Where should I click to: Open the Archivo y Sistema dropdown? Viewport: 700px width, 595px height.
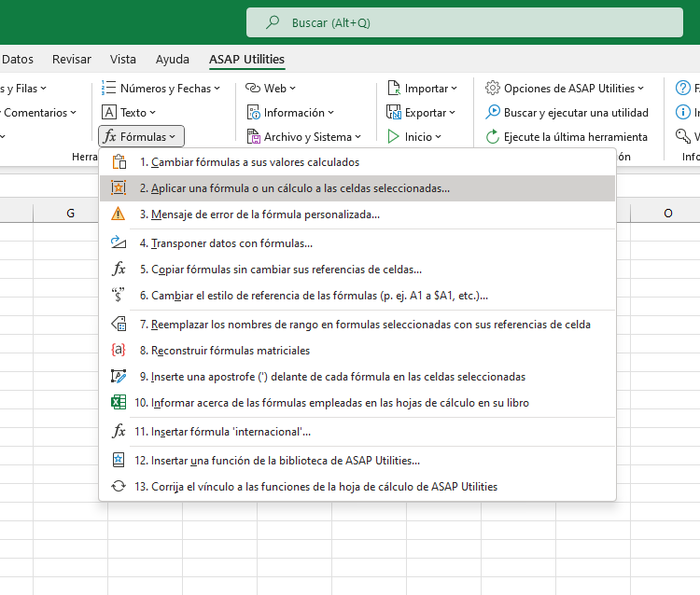pyautogui.click(x=304, y=136)
